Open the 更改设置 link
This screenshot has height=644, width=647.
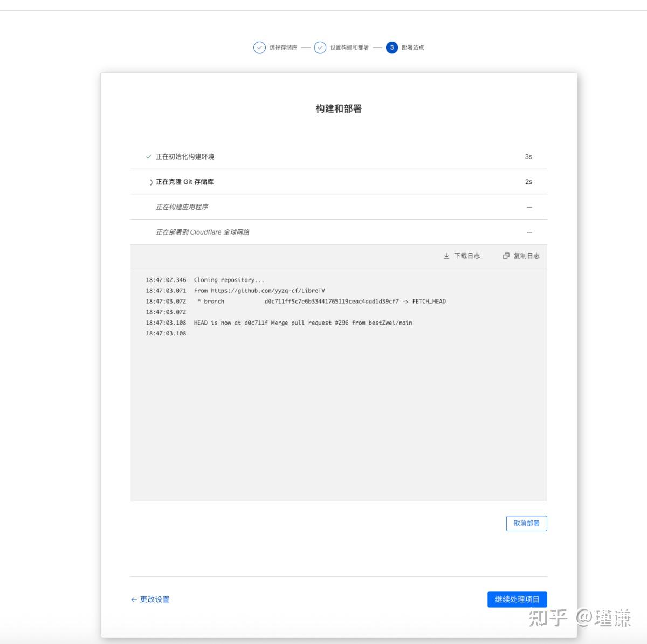tap(155, 599)
